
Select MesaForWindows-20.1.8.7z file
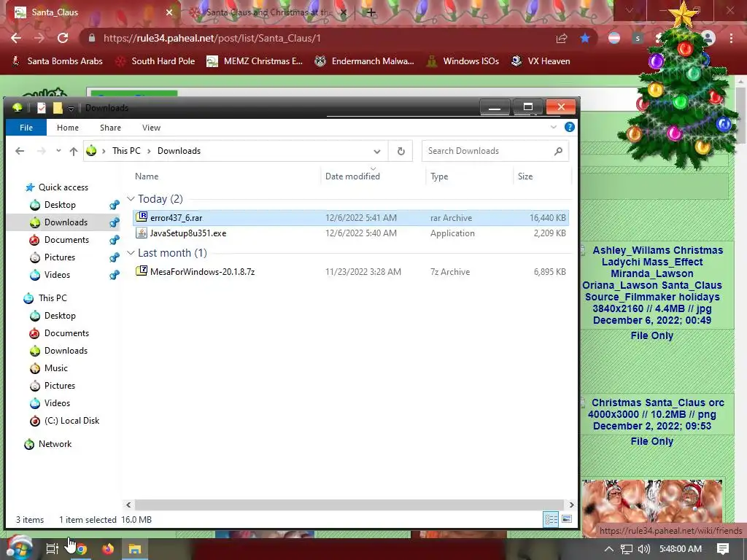coord(350,271)
